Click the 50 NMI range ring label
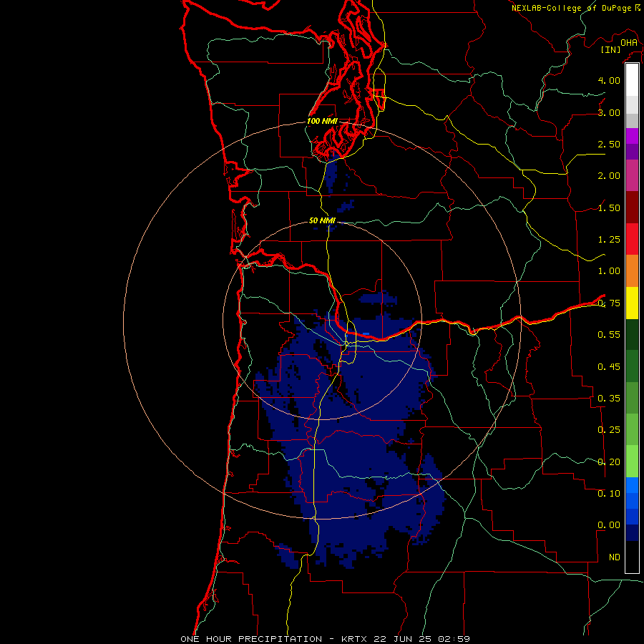644x644 pixels. pyautogui.click(x=322, y=220)
